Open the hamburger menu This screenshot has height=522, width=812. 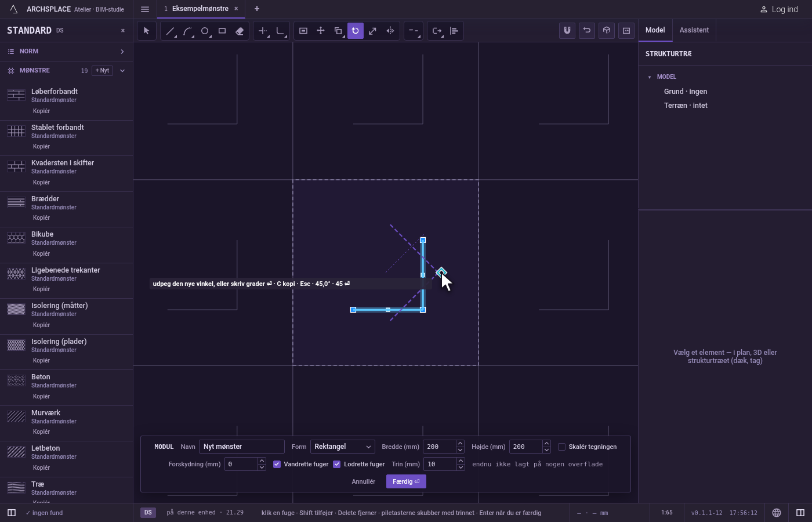point(145,9)
